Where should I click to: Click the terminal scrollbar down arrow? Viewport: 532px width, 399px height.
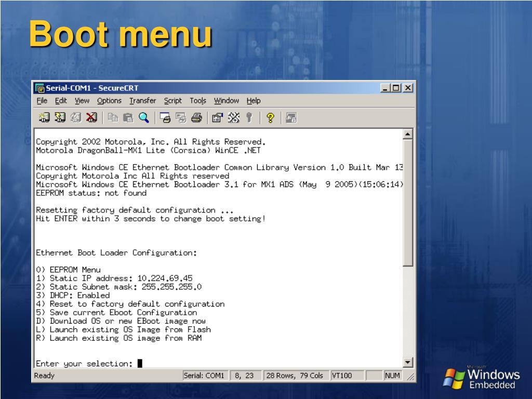(x=408, y=362)
